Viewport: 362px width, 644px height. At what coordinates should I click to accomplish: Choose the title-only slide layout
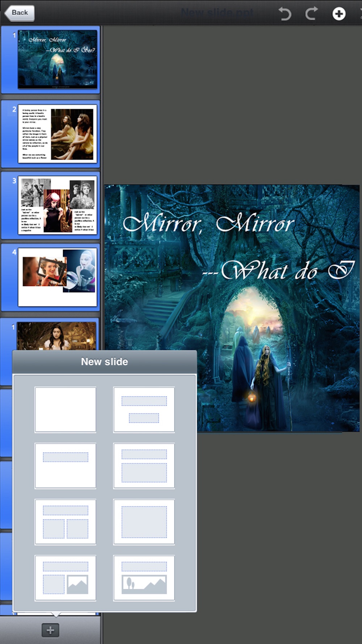[x=66, y=466]
